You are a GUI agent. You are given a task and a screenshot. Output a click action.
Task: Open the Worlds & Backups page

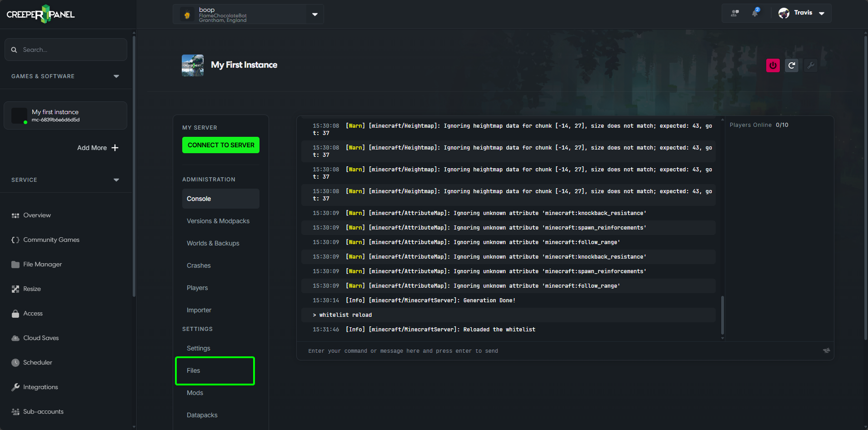213,243
